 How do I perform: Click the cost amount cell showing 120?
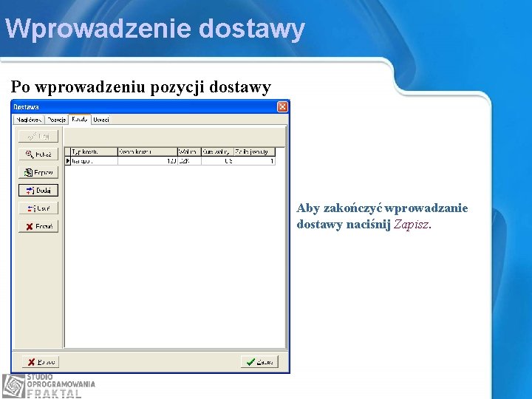(x=148, y=161)
